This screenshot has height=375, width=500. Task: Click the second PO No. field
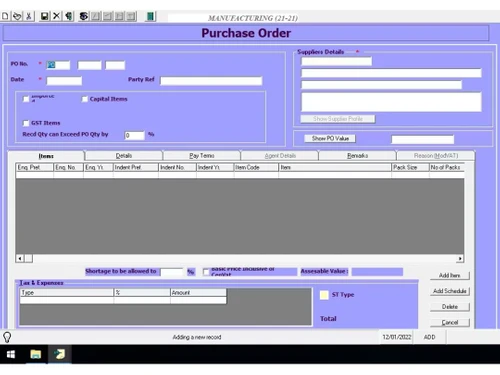pyautogui.click(x=89, y=65)
